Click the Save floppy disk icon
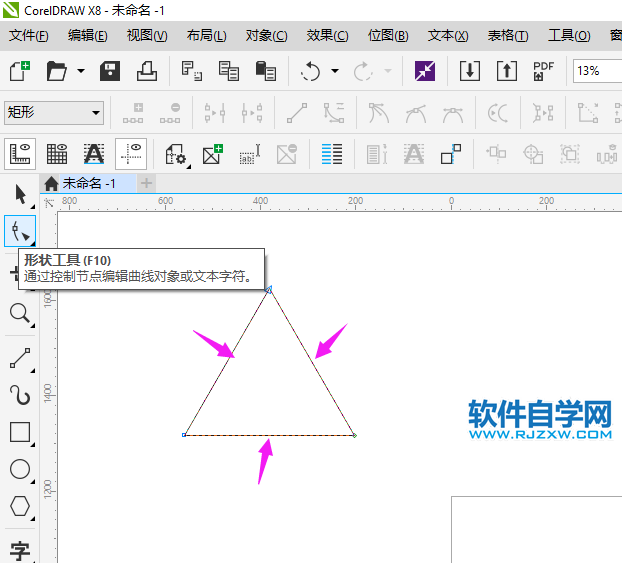Viewport: 622px width, 563px height. point(110,71)
